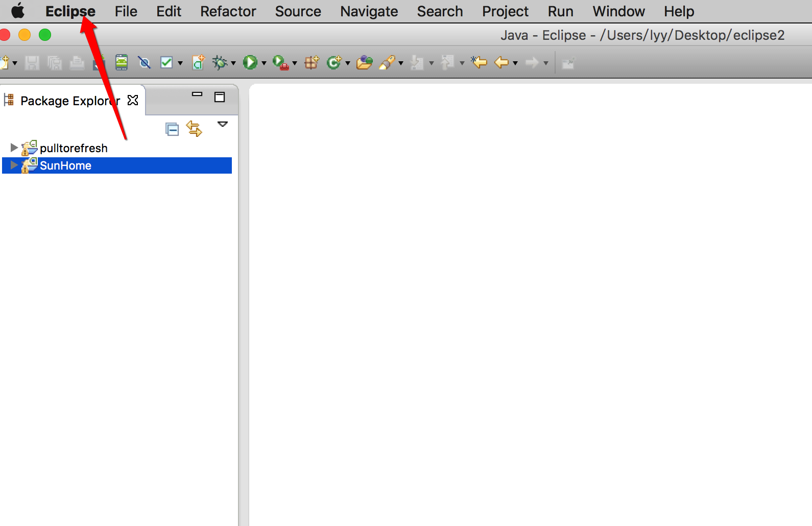Maximize the Package Explorer panel

click(x=220, y=97)
